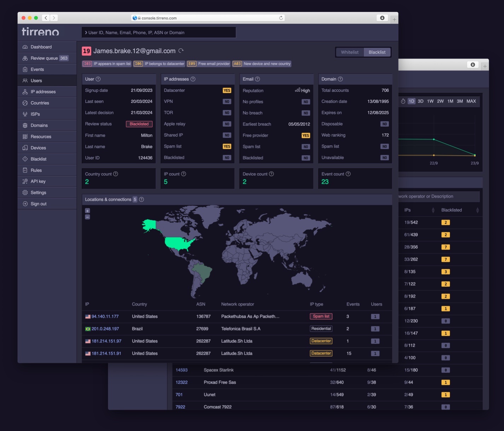Sort the table by the IPs column arrows
Viewport: 504px width, 431px height.
point(433,210)
